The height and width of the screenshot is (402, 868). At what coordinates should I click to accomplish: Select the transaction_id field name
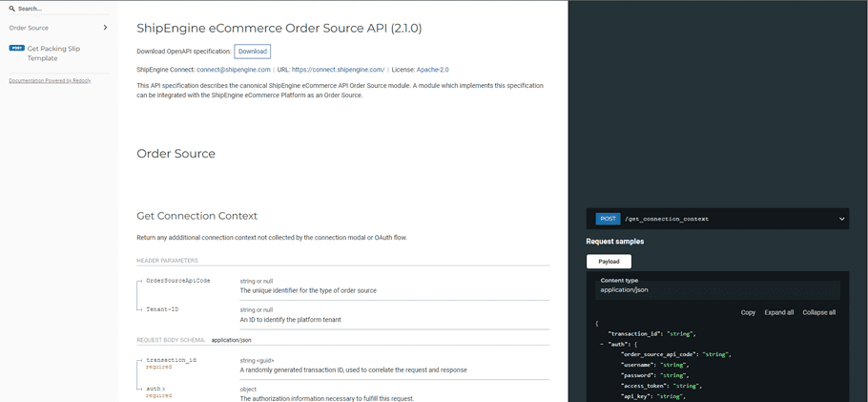coord(171,360)
